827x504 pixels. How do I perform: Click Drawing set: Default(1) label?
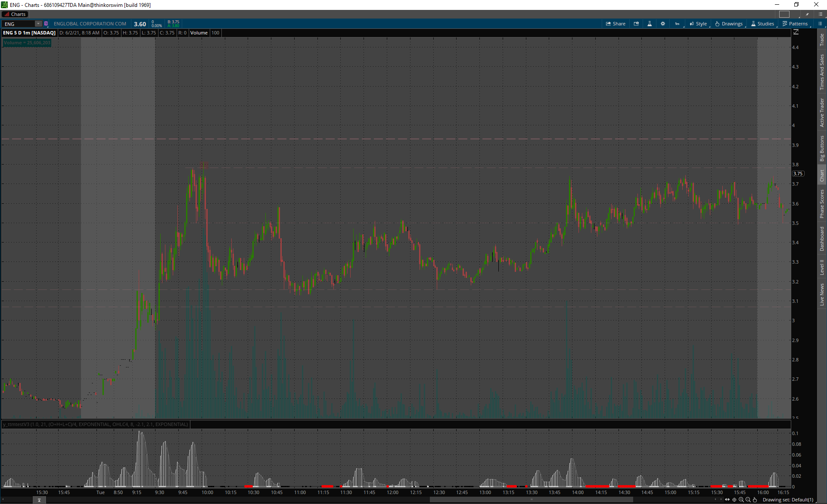pyautogui.click(x=788, y=500)
